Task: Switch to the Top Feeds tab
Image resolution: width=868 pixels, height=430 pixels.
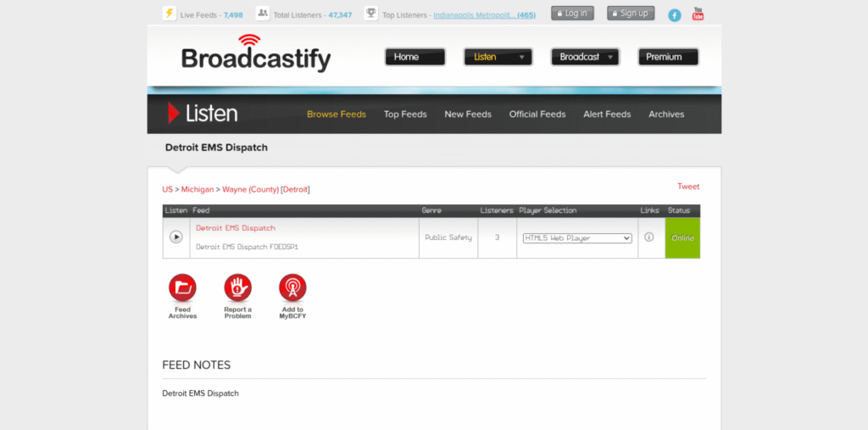Action: [x=405, y=114]
